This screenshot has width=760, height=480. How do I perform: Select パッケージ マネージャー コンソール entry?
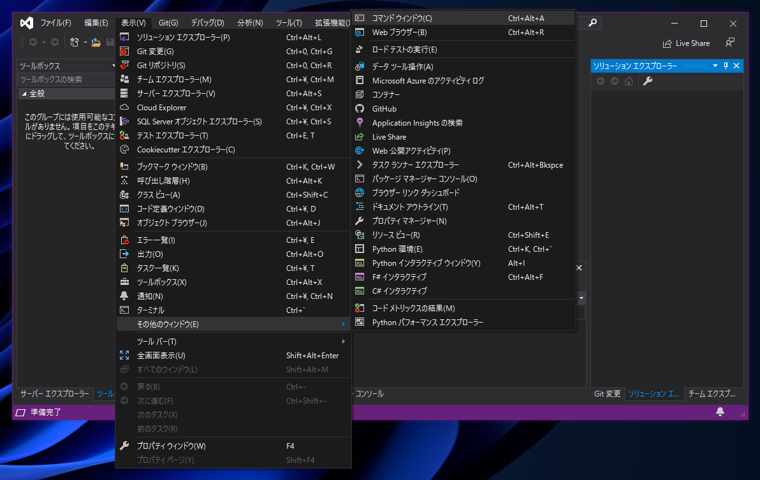coord(463,179)
